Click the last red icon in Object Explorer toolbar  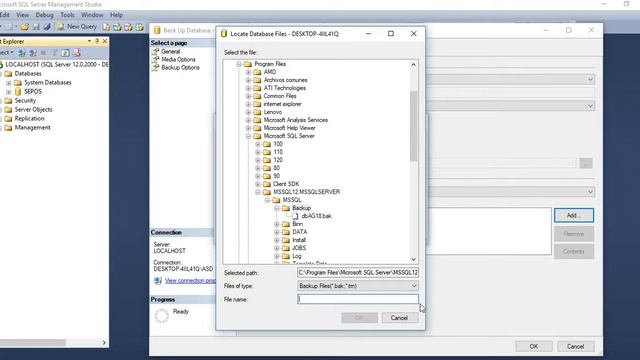tap(76, 53)
